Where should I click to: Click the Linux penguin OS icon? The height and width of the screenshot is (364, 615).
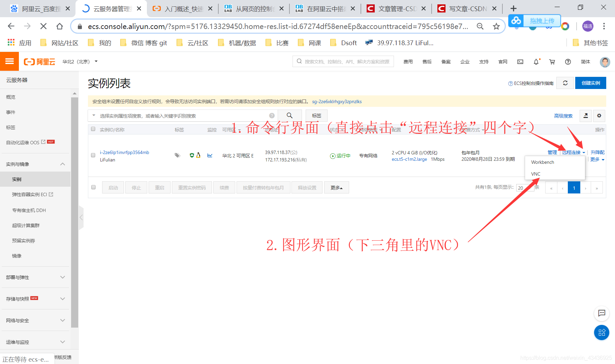click(x=198, y=155)
